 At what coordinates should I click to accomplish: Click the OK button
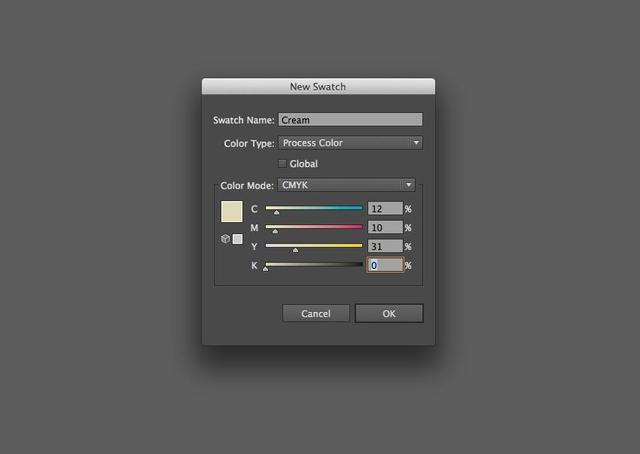tap(389, 314)
